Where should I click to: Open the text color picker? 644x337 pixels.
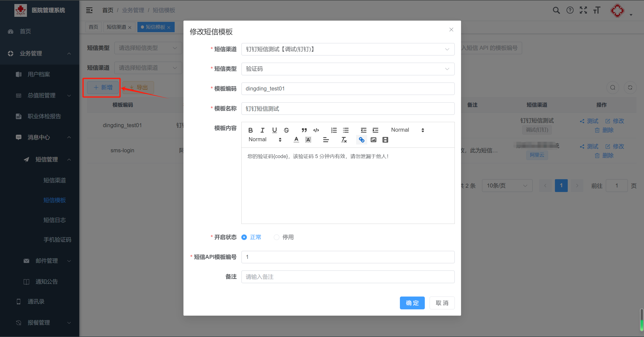coord(296,140)
